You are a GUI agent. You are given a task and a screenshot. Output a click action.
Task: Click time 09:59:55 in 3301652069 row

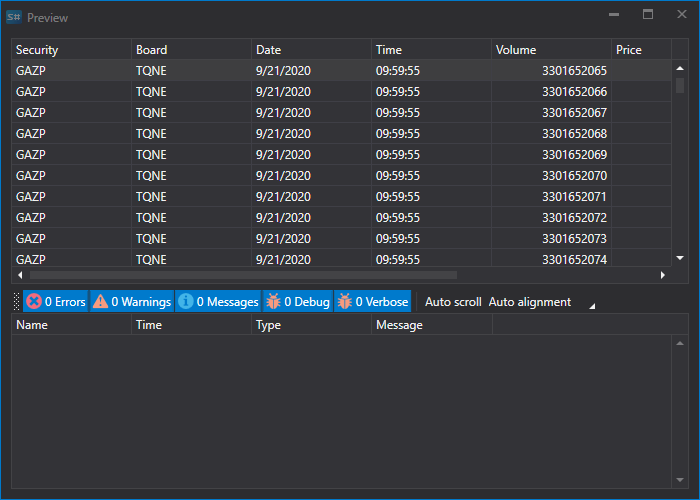(398, 154)
